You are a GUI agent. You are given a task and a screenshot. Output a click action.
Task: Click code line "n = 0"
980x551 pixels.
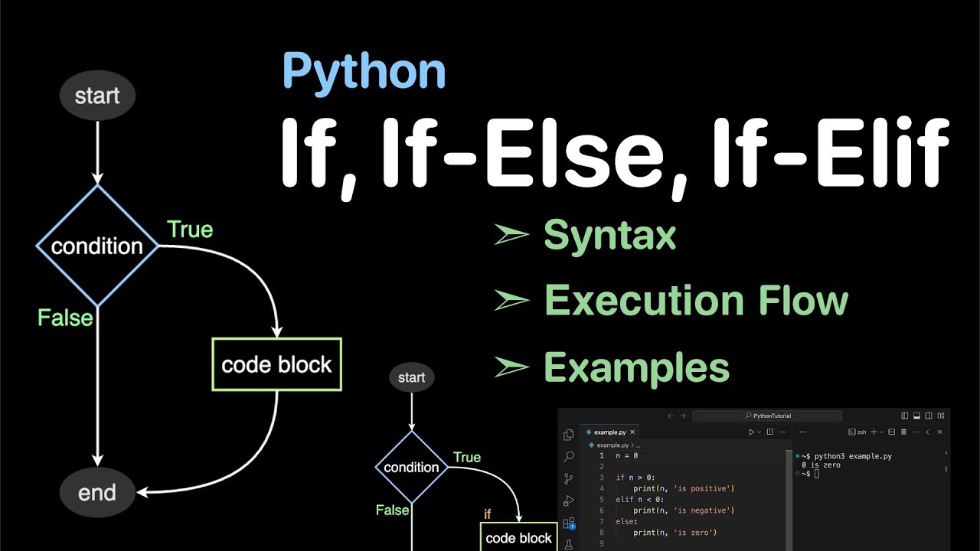tap(626, 456)
